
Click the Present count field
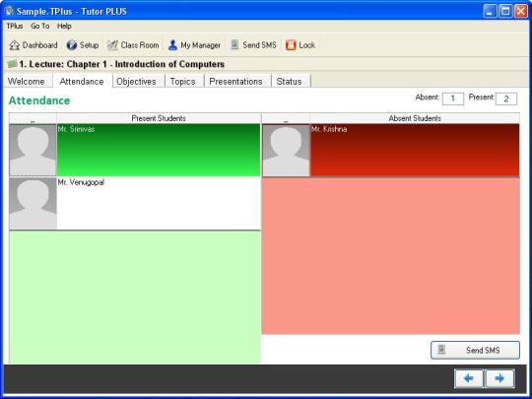[506, 99]
